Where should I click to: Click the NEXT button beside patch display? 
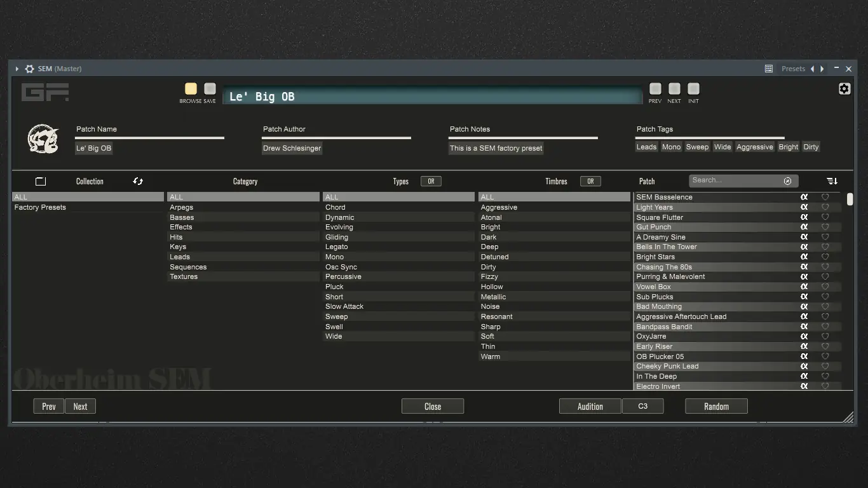(674, 89)
